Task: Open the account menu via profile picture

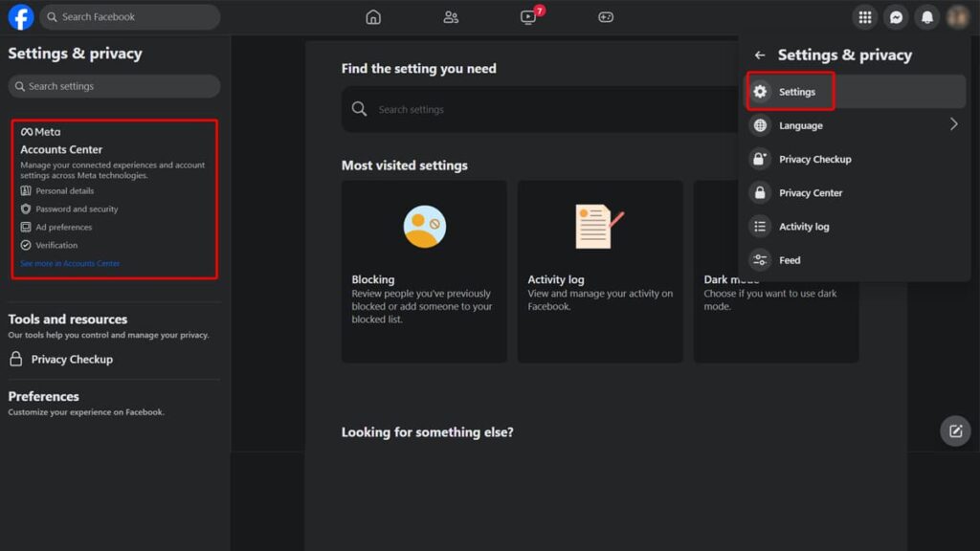Action: [956, 16]
